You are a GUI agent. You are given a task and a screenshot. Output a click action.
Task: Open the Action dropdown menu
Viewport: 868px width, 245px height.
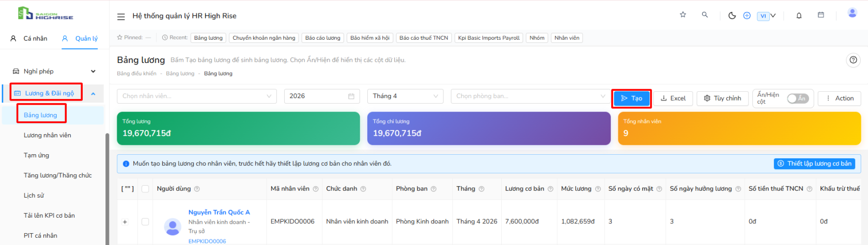[x=840, y=98]
